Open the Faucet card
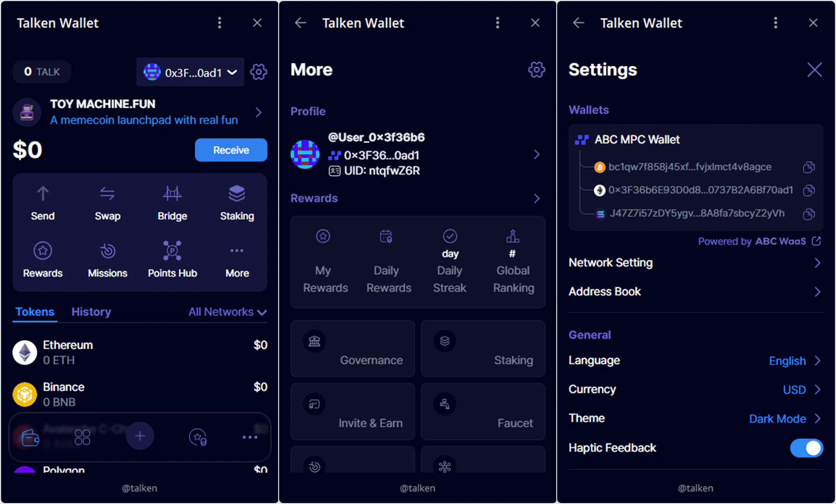 [483, 411]
